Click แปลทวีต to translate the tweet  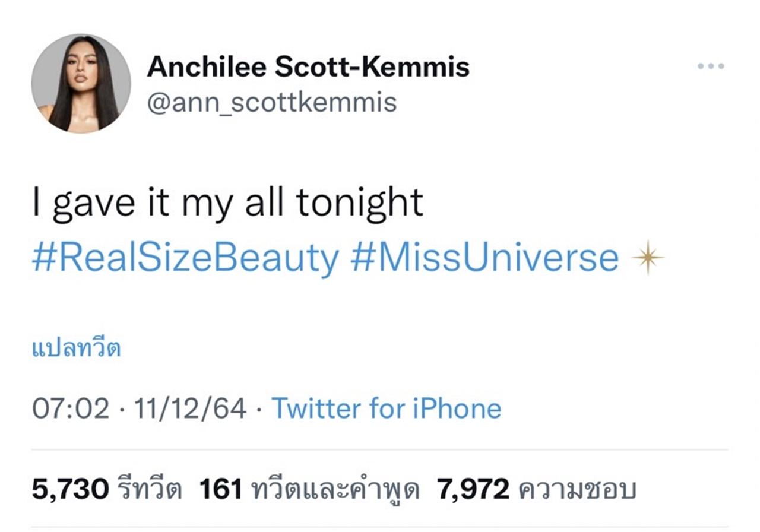[x=76, y=349]
